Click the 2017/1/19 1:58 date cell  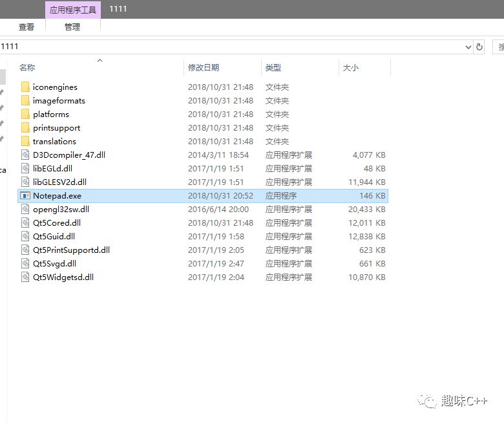(216, 237)
